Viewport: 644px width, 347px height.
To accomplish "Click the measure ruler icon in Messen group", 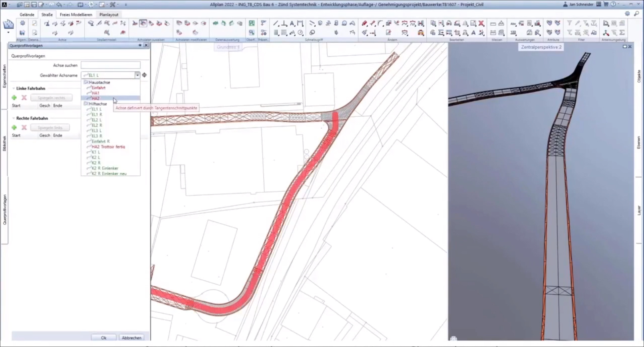I will coord(493,23).
